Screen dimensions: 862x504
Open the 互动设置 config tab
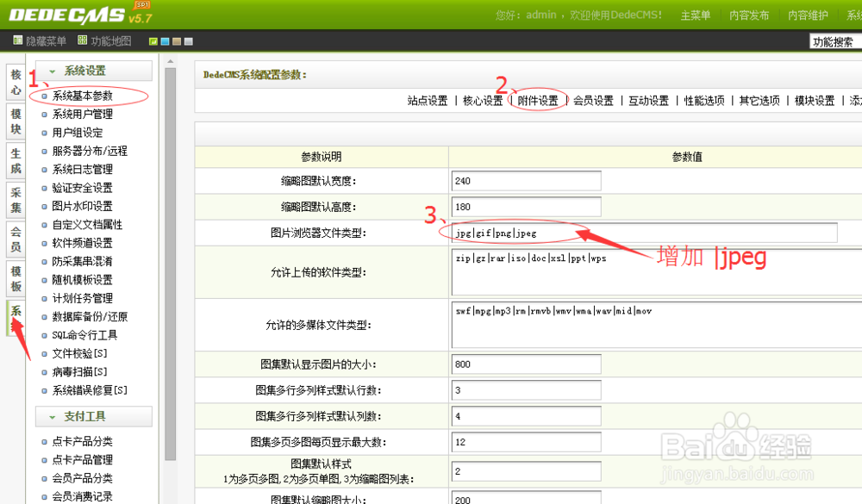point(649,101)
